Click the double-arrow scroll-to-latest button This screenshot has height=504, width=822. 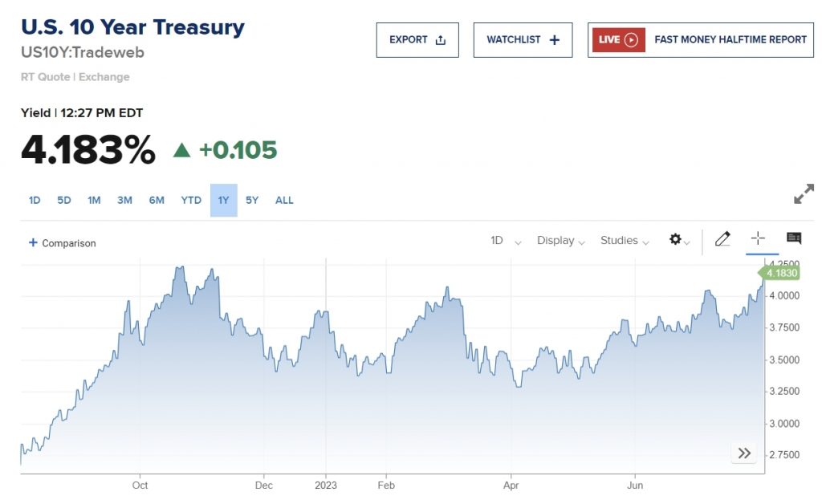coord(744,453)
